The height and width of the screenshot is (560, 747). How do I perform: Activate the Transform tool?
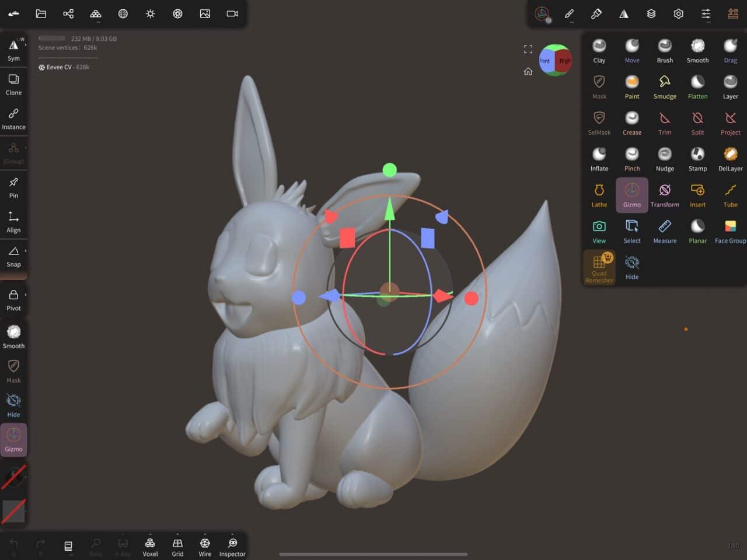point(665,195)
